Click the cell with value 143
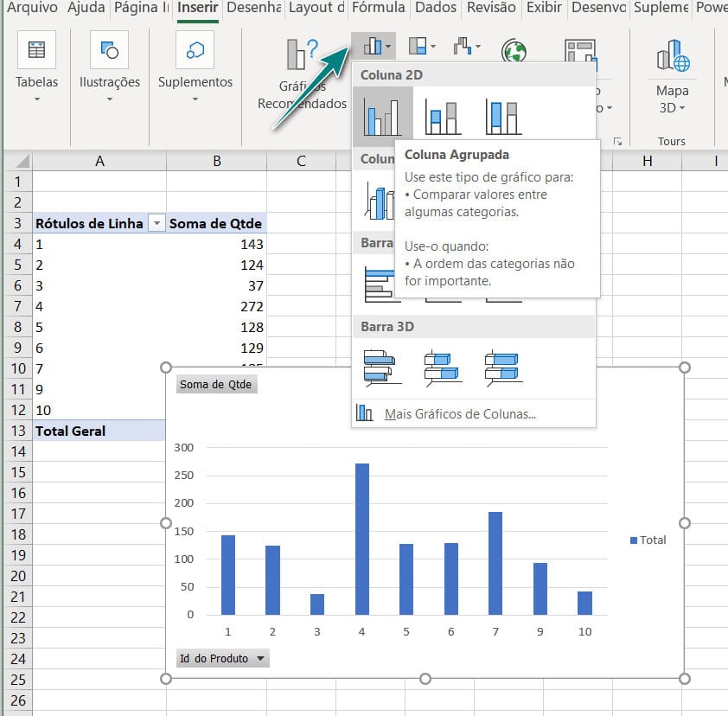 (216, 244)
